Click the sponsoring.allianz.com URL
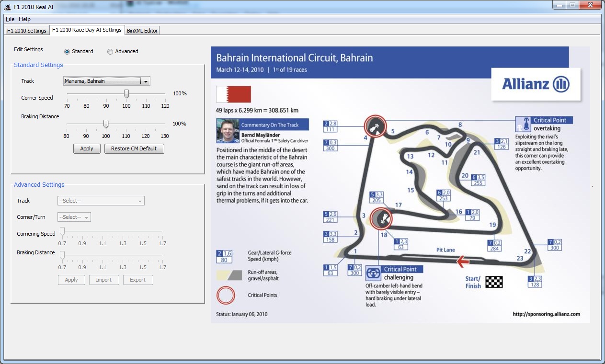 coord(546,314)
